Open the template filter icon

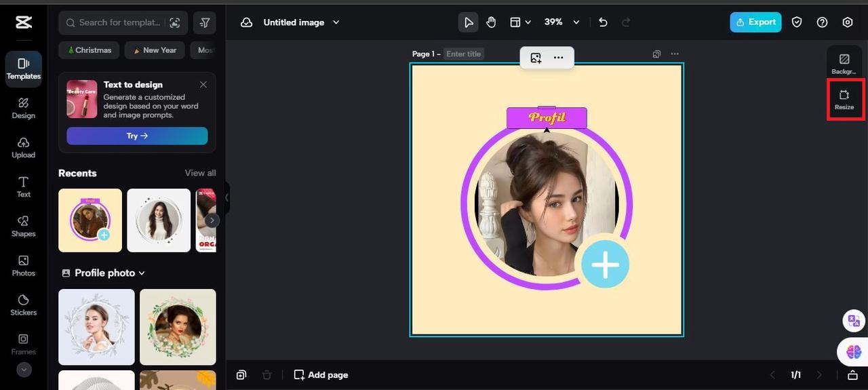(205, 22)
